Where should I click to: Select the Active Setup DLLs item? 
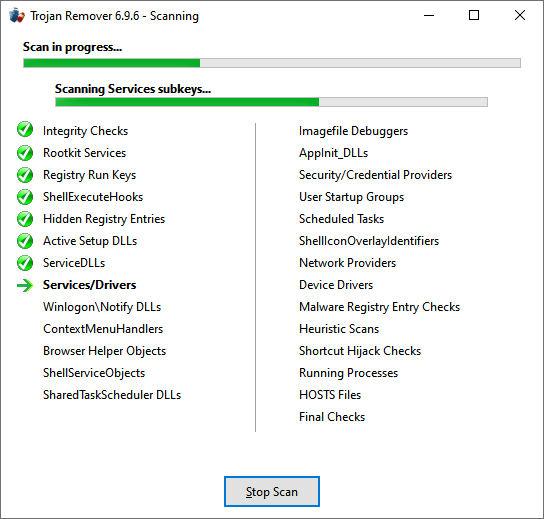(x=90, y=241)
